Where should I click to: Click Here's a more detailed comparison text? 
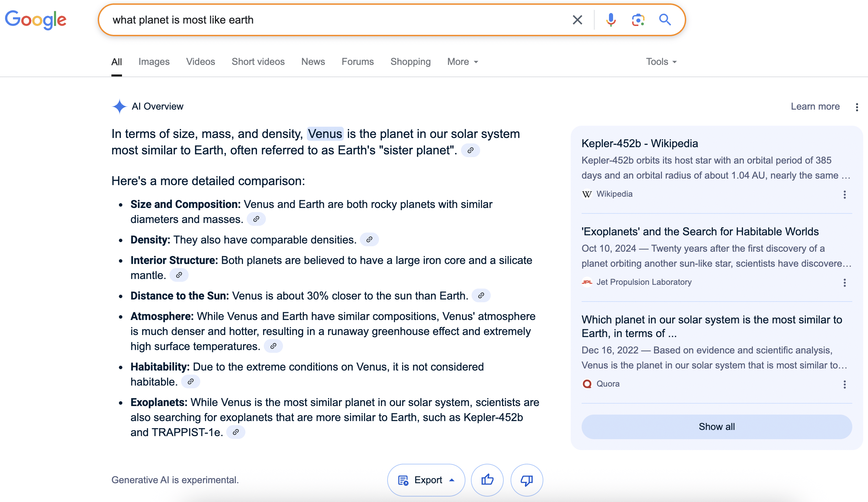tap(208, 181)
